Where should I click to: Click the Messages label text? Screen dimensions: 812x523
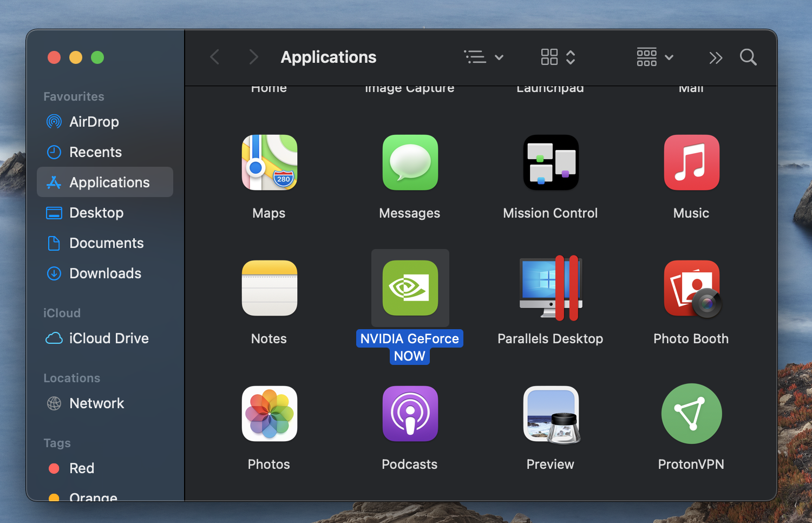pos(410,213)
